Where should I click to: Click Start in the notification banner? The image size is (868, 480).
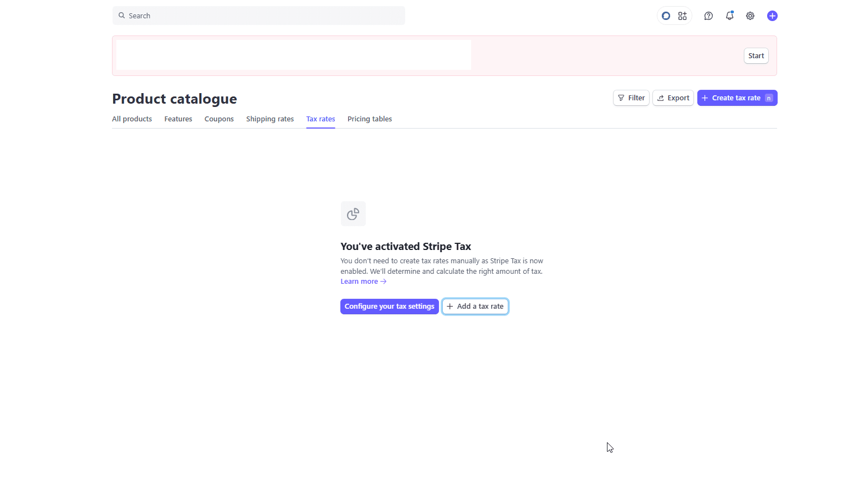[756, 55]
